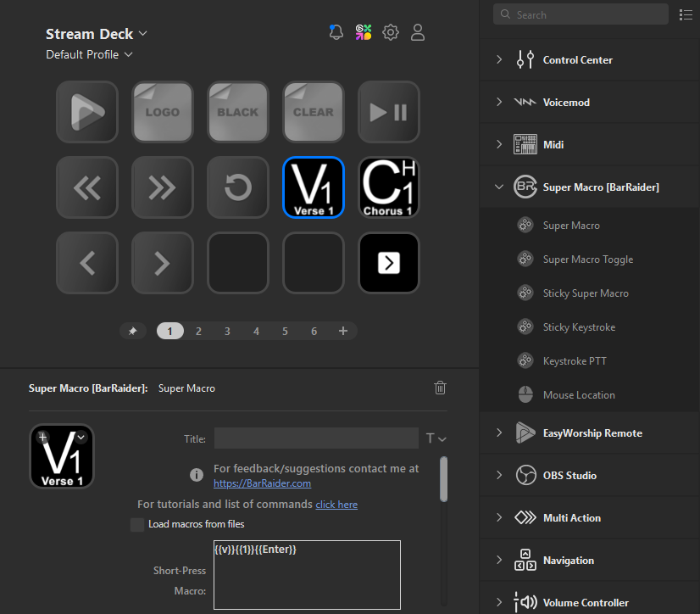Open the https://BarRaider.com link
Image resolution: width=700 pixels, height=614 pixels.
pyautogui.click(x=262, y=483)
